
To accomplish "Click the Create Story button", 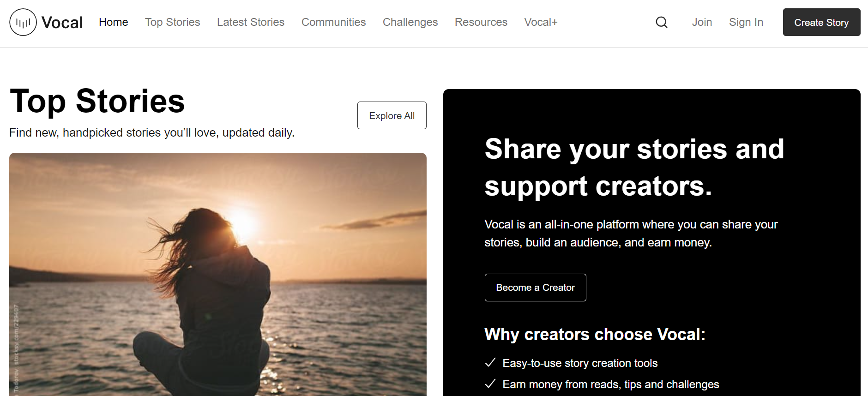I will (x=821, y=22).
